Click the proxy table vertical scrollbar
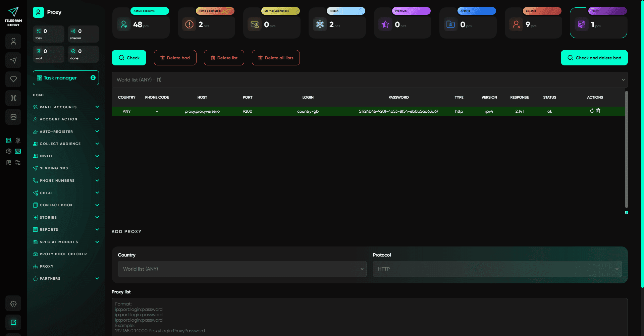 [x=626, y=149]
